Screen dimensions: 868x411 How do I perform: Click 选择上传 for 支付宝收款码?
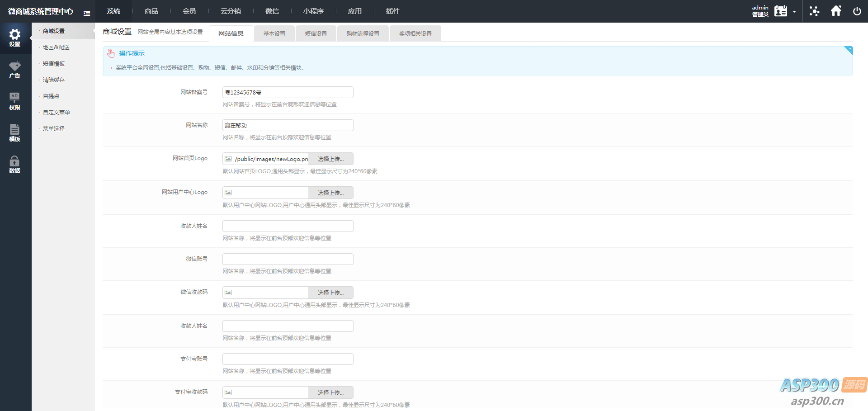tap(331, 392)
